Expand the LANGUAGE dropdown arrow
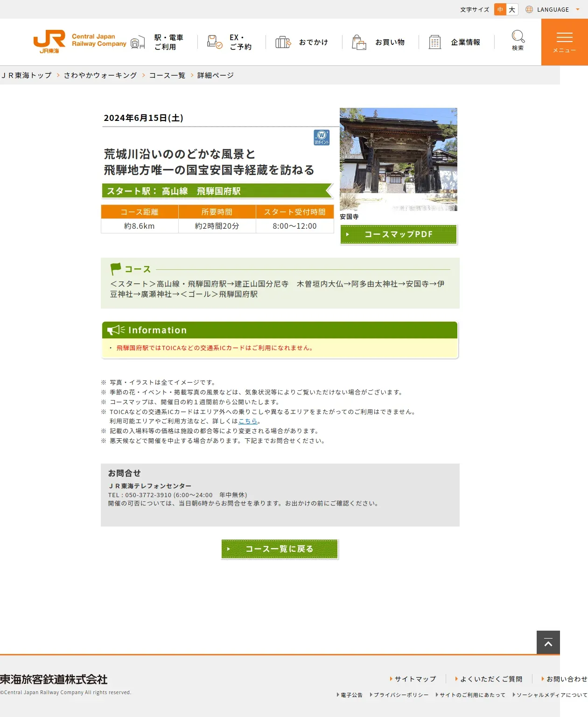Image resolution: width=588 pixels, height=717 pixels. [578, 9]
